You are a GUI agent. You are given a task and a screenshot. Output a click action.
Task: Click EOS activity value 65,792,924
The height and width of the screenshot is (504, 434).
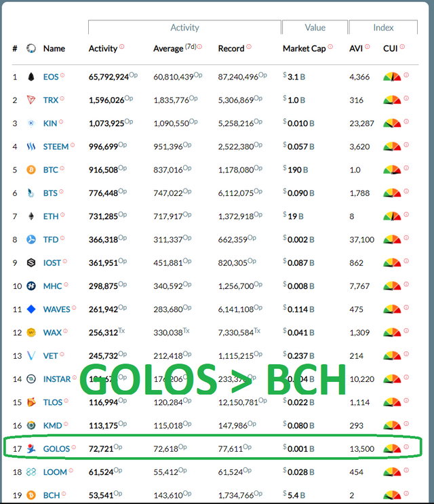tap(109, 77)
